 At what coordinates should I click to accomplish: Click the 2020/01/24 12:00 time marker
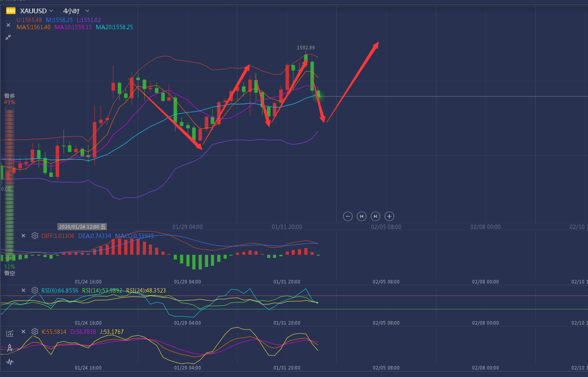[82, 227]
